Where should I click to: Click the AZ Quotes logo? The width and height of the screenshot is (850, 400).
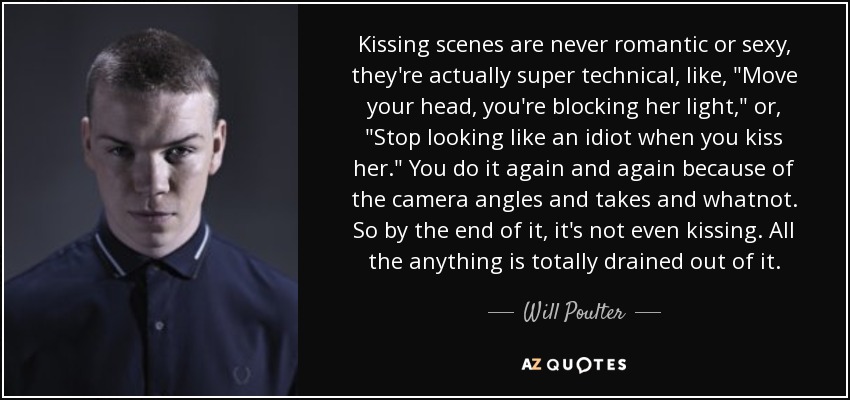click(x=574, y=364)
